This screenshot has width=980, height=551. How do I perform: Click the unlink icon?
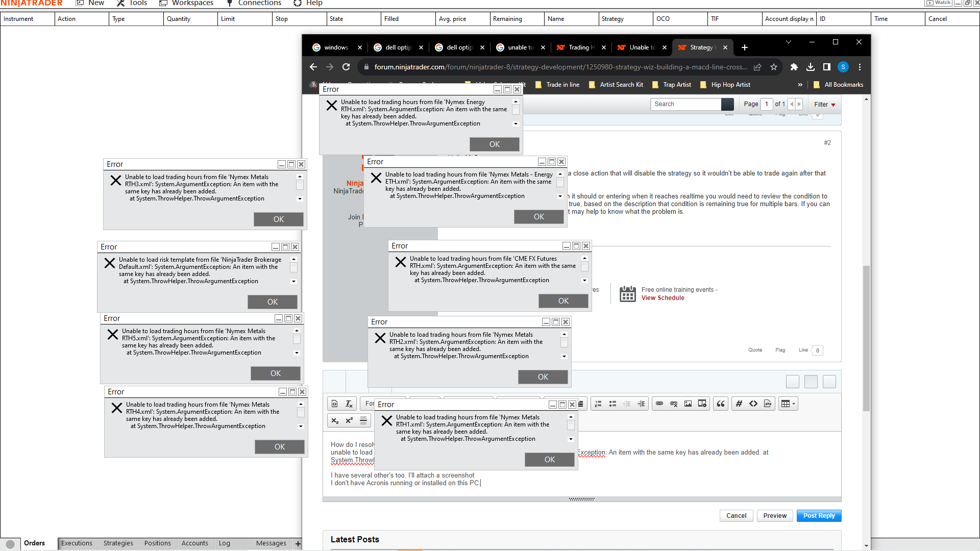(x=673, y=403)
